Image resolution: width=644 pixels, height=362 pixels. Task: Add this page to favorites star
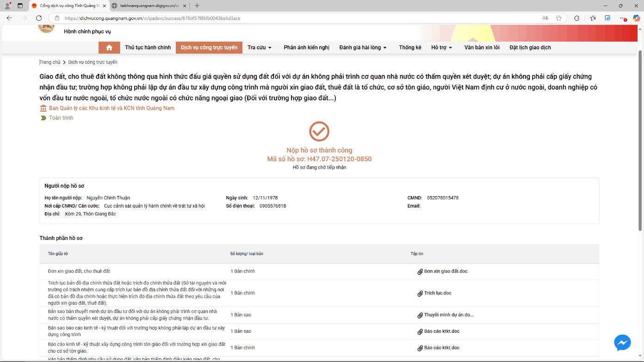click(559, 18)
